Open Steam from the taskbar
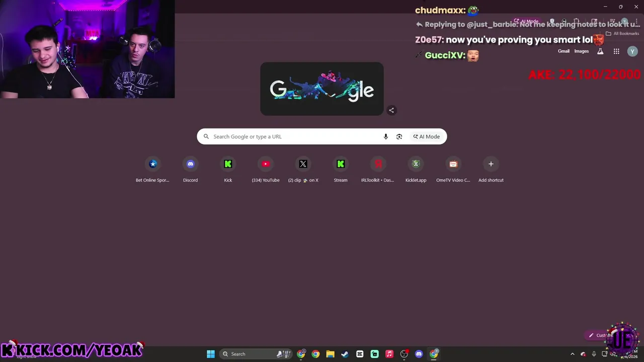644x362 pixels. coord(345,354)
